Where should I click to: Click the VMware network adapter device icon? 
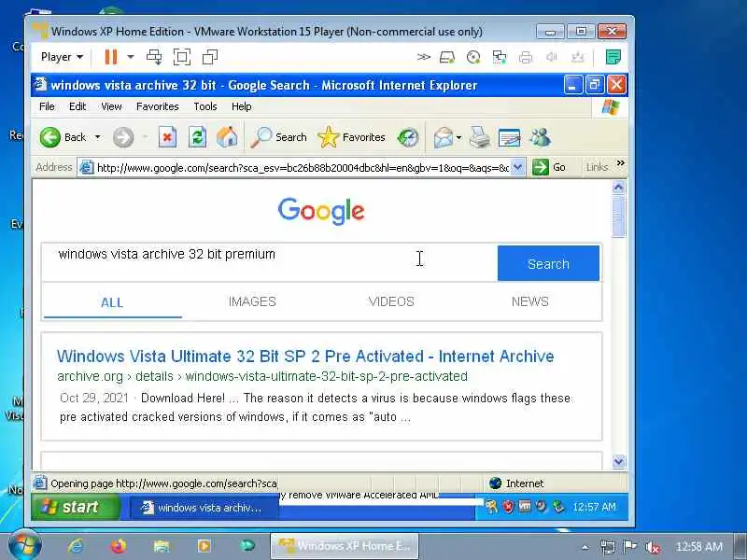point(500,58)
